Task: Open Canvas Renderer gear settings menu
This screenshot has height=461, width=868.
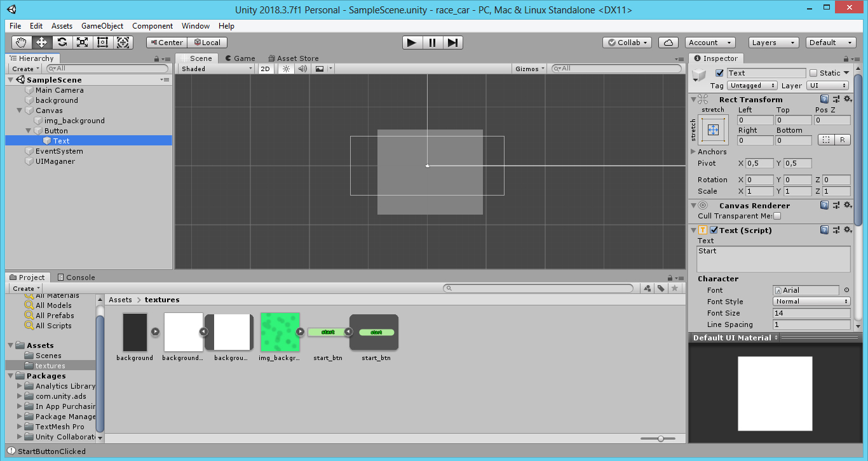Action: tap(848, 205)
